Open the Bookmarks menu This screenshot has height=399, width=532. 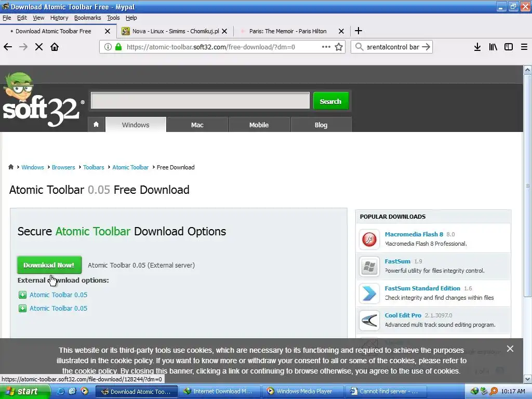(x=87, y=18)
